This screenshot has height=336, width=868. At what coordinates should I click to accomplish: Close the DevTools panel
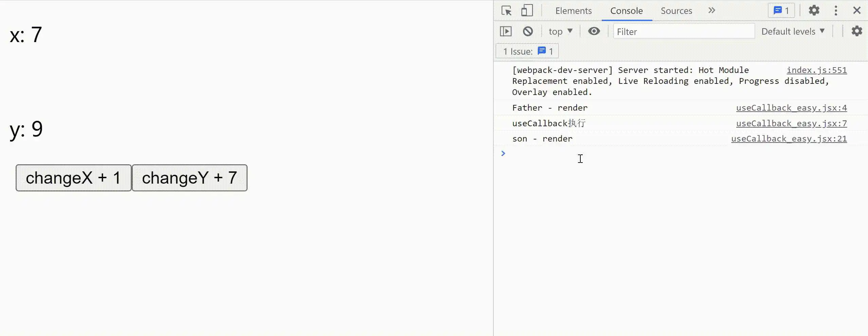tap(856, 11)
